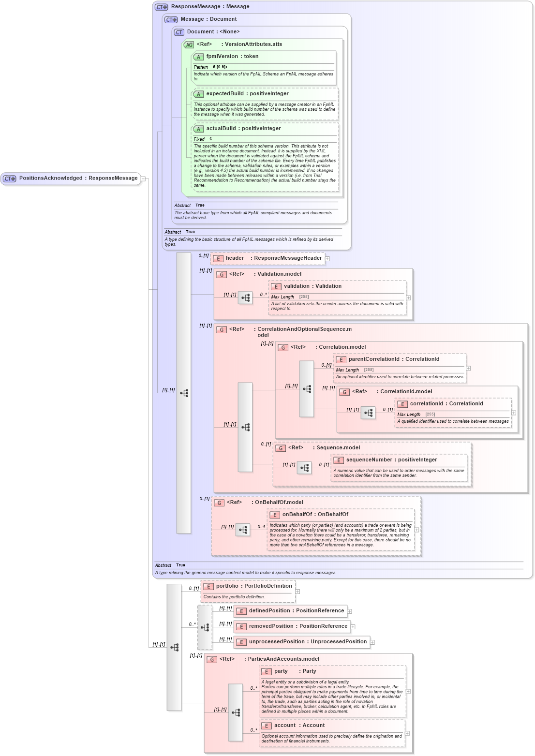
Task: Click the G icon of CorrelationId.model
Action: [344, 392]
